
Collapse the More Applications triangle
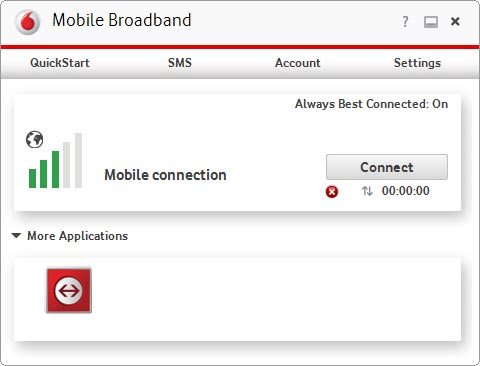tap(16, 236)
